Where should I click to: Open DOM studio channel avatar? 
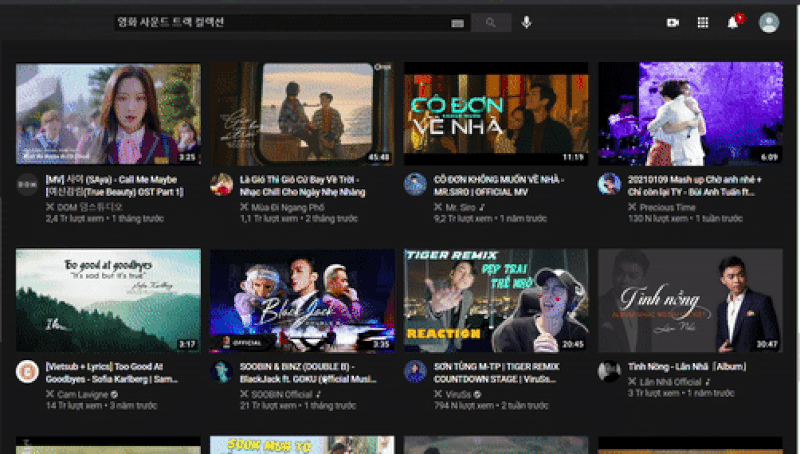(x=27, y=184)
